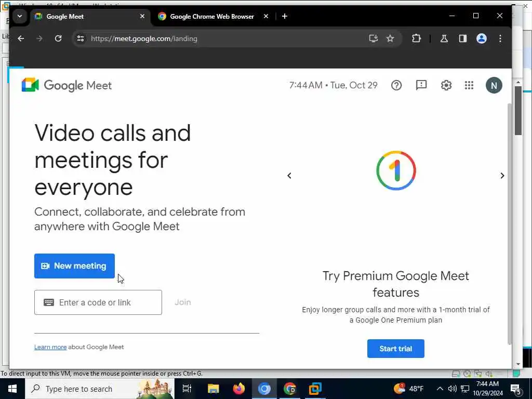Click the Type here to search box
Viewport: 532px width, 399px height.
click(99, 389)
